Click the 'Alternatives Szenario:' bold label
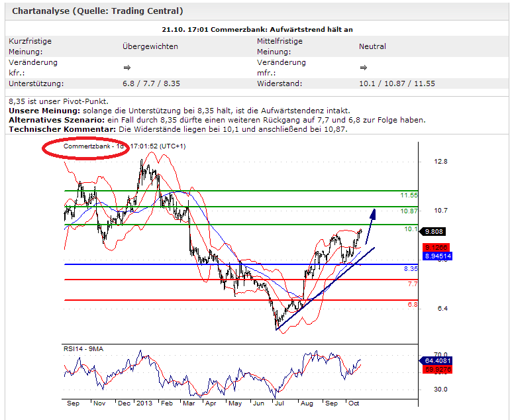The height and width of the screenshot is (420, 510). [x=56, y=120]
